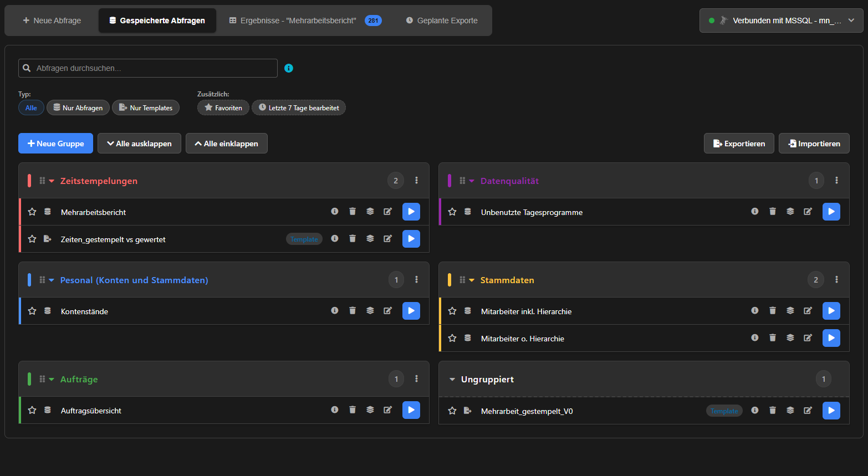Run the Mehrarbeit_gestempelt_V0 template
The width and height of the screenshot is (868, 476).
(831, 411)
